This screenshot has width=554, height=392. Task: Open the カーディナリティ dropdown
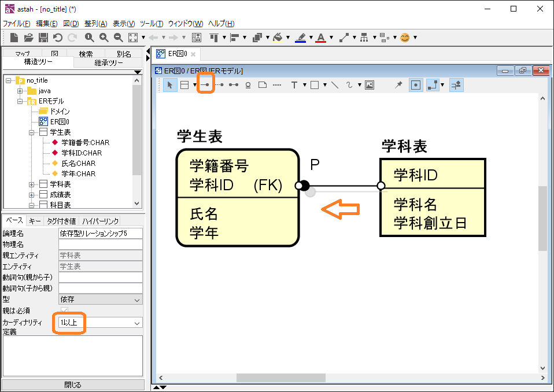pyautogui.click(x=137, y=323)
